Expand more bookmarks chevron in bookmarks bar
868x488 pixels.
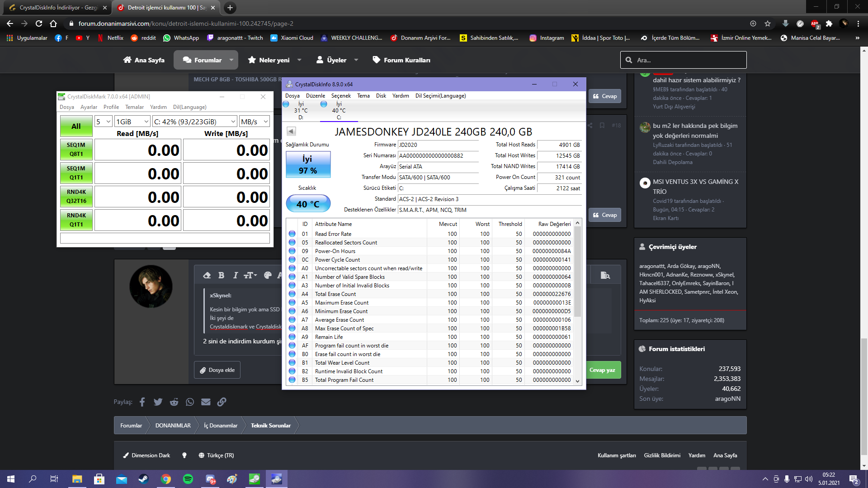pos(857,38)
